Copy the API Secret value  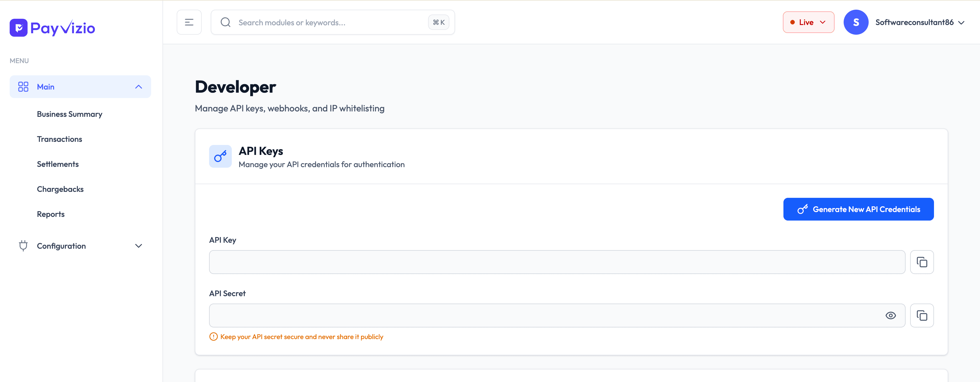click(x=921, y=315)
